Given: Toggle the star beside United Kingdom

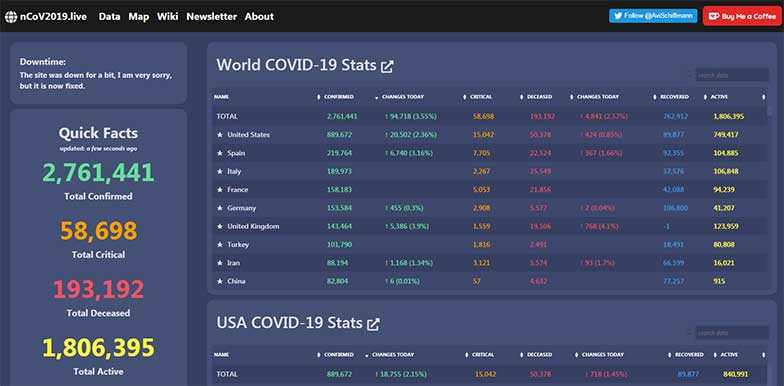Looking at the screenshot, I should click(x=220, y=226).
